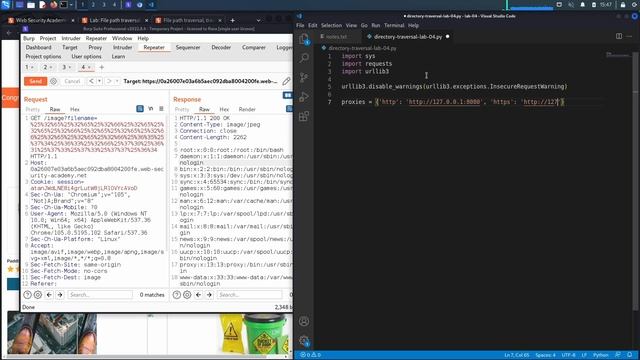Image resolution: width=640 pixels, height=360 pixels.
Task: Toggle Request message inspector view icon
Action: 140,109
